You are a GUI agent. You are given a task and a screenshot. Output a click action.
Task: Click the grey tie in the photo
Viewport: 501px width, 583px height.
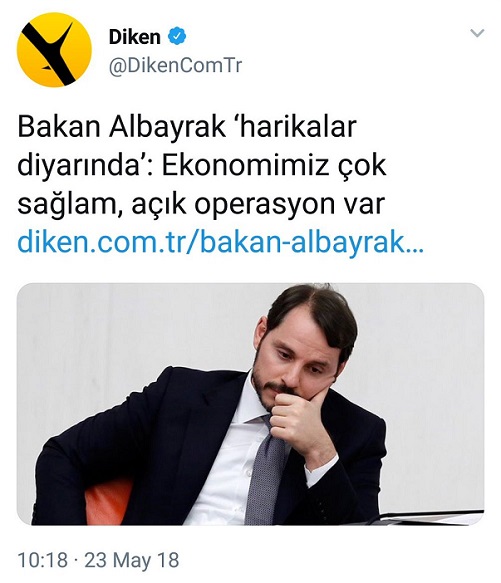click(x=265, y=470)
